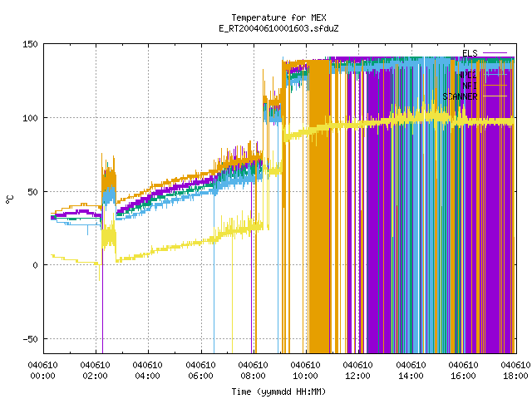Click the y-axis tick label '150'
The width and height of the screenshot is (532, 399).
click(30, 44)
